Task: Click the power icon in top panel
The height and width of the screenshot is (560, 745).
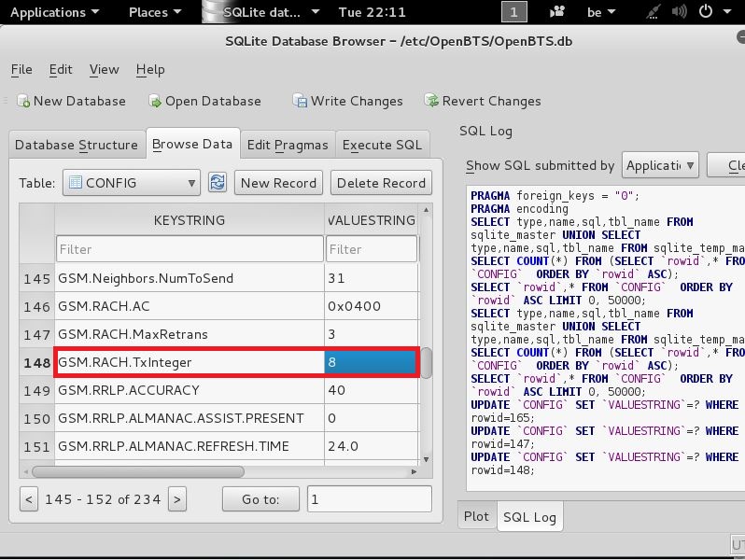Action: tap(705, 12)
